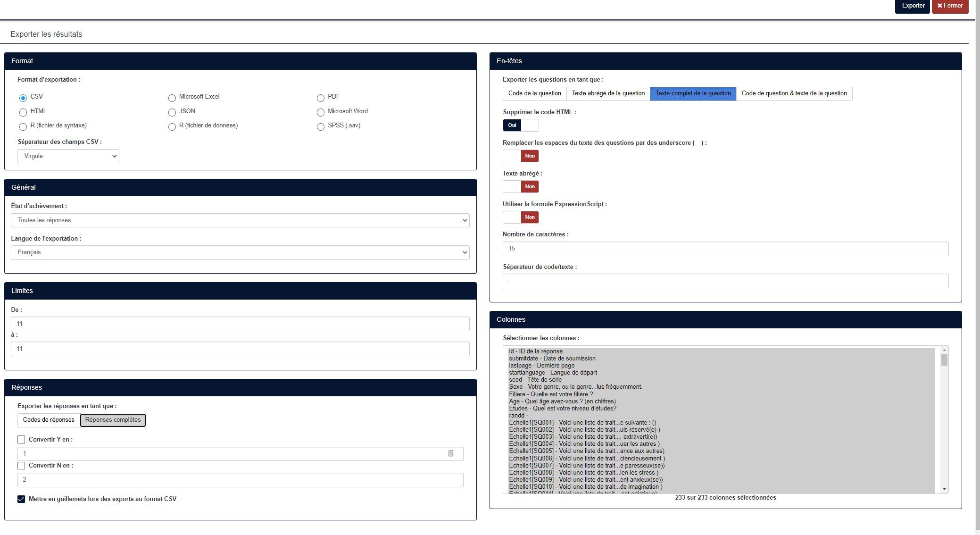Click columns list scroll-up arrow
Screen dimensions: 980x535
(x=944, y=350)
